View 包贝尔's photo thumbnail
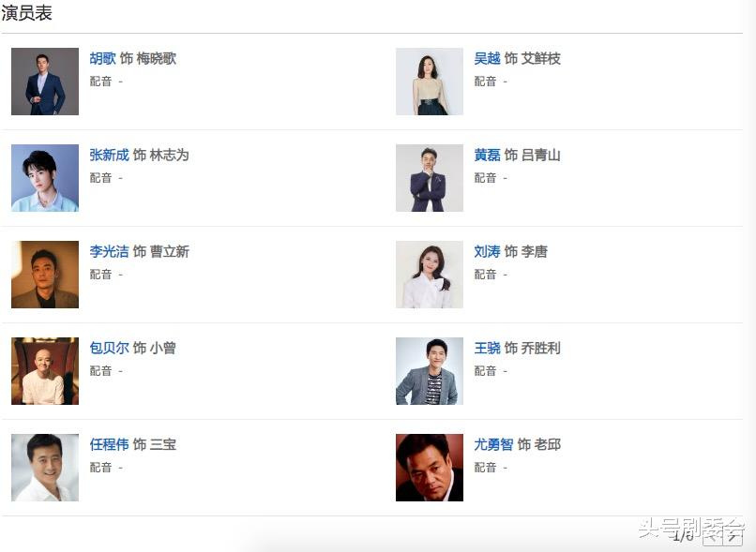The width and height of the screenshot is (756, 552). 44,370
